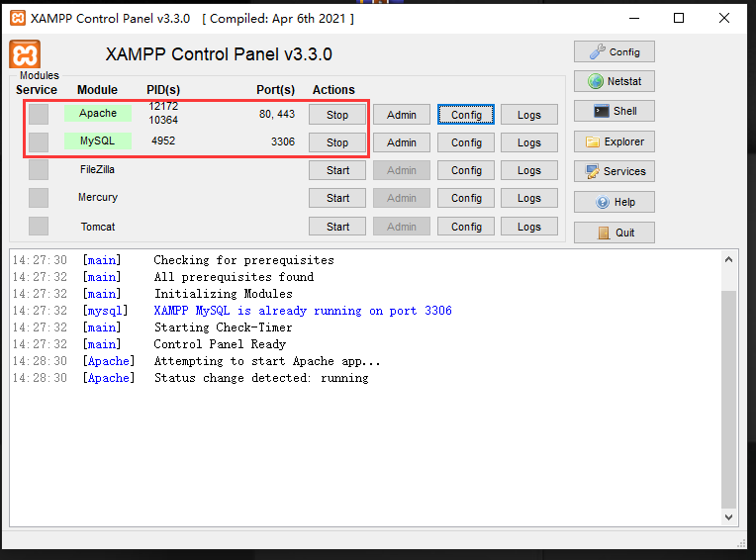Toggle the MySQL service checkbox
This screenshot has width=756, height=560.
[x=39, y=142]
